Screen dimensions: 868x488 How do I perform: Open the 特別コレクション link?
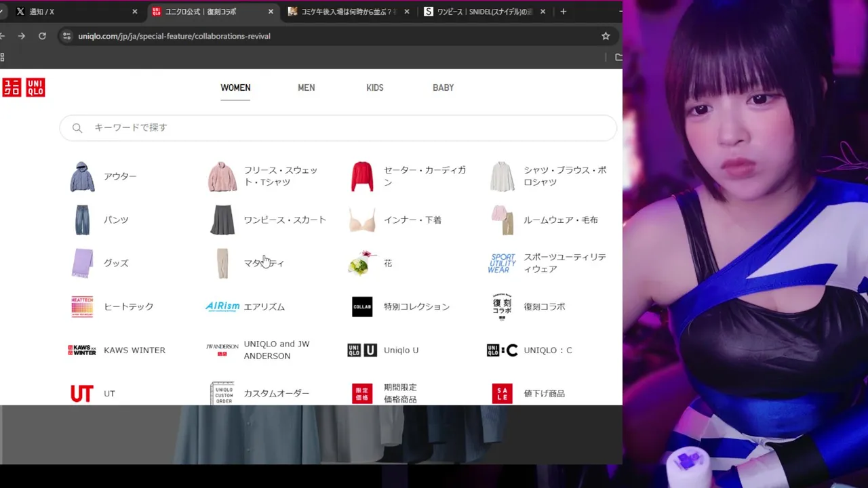coord(416,306)
